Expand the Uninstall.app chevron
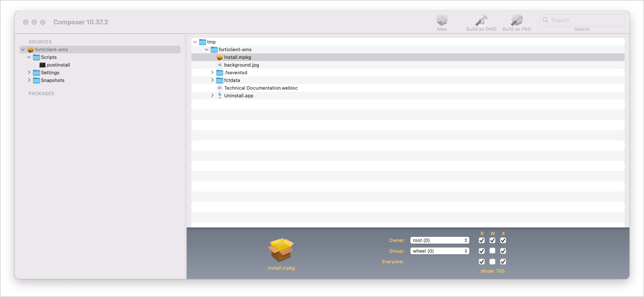The image size is (644, 297). pos(213,96)
